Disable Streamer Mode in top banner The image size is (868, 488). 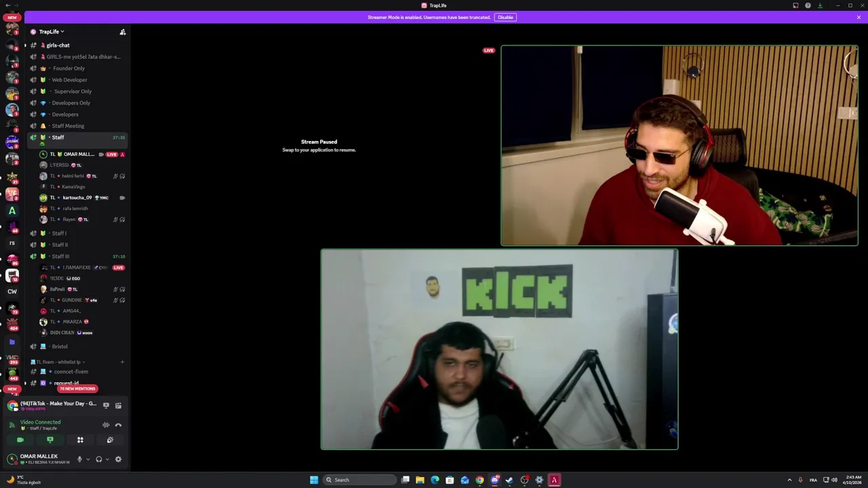(505, 17)
